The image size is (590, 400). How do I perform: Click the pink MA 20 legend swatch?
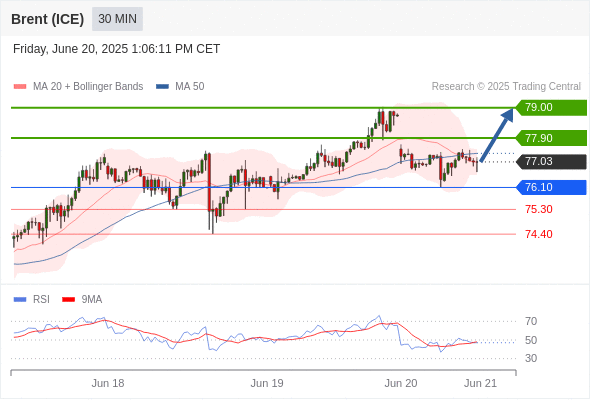click(x=20, y=87)
